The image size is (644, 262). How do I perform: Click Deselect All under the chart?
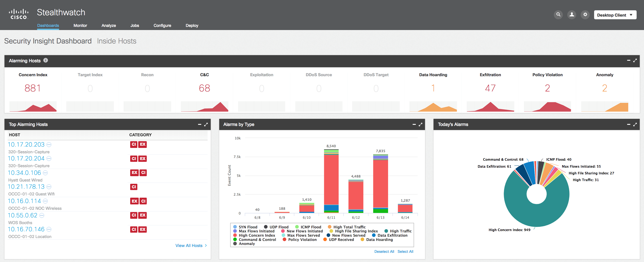point(384,251)
